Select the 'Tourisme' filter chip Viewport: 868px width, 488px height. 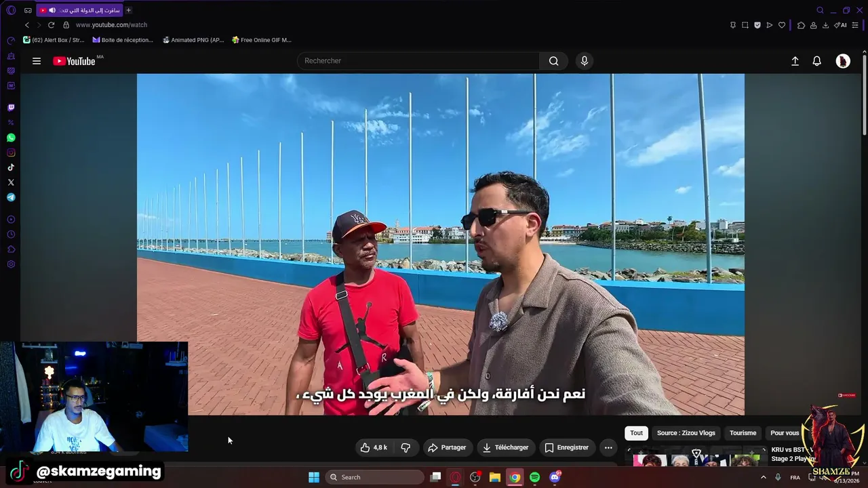point(743,433)
